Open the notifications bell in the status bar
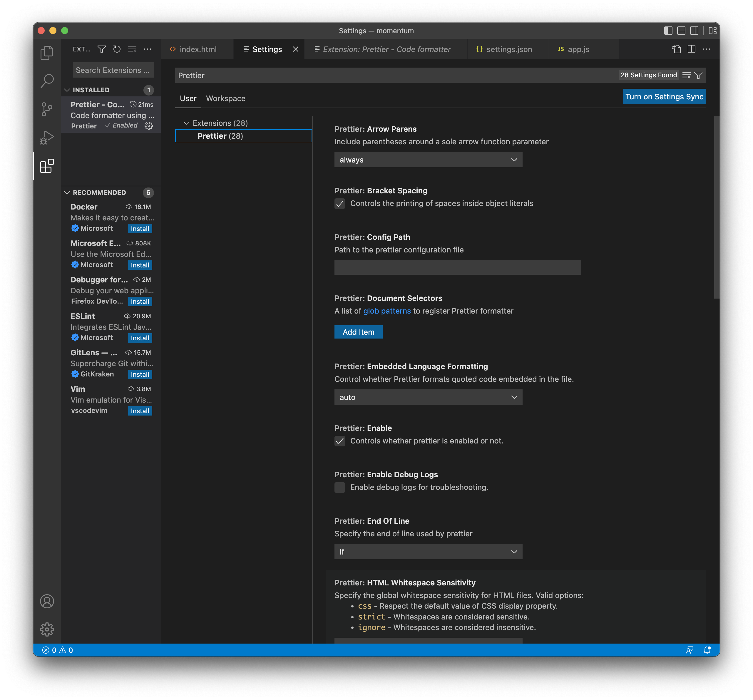The height and width of the screenshot is (700, 753). pyautogui.click(x=707, y=650)
